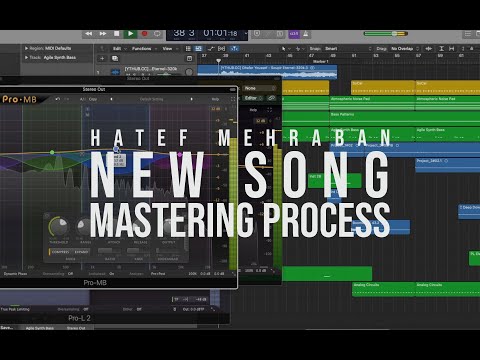This screenshot has height=360, width=480.
Task: Click the fast forward transport button
Action: pyautogui.click(x=103, y=34)
